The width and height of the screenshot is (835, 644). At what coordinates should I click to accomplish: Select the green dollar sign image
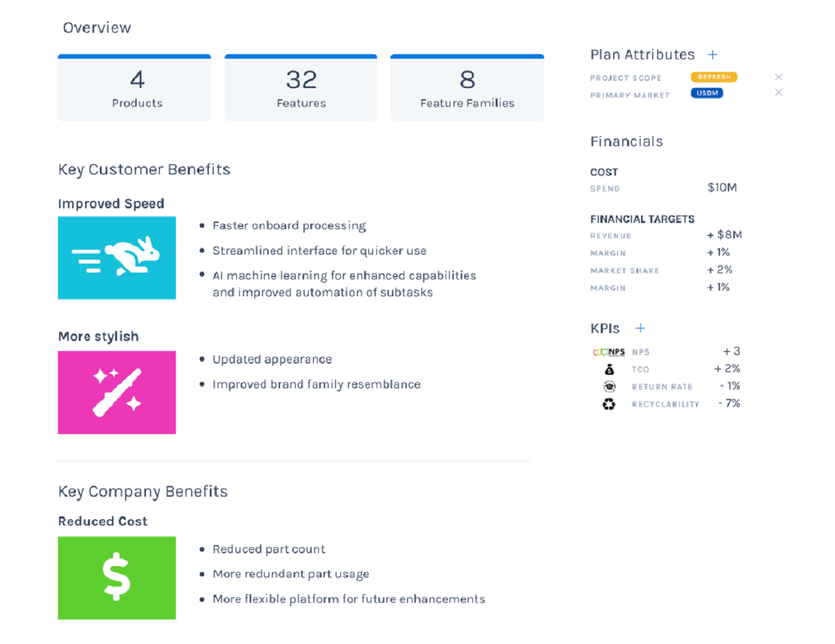pos(117,577)
